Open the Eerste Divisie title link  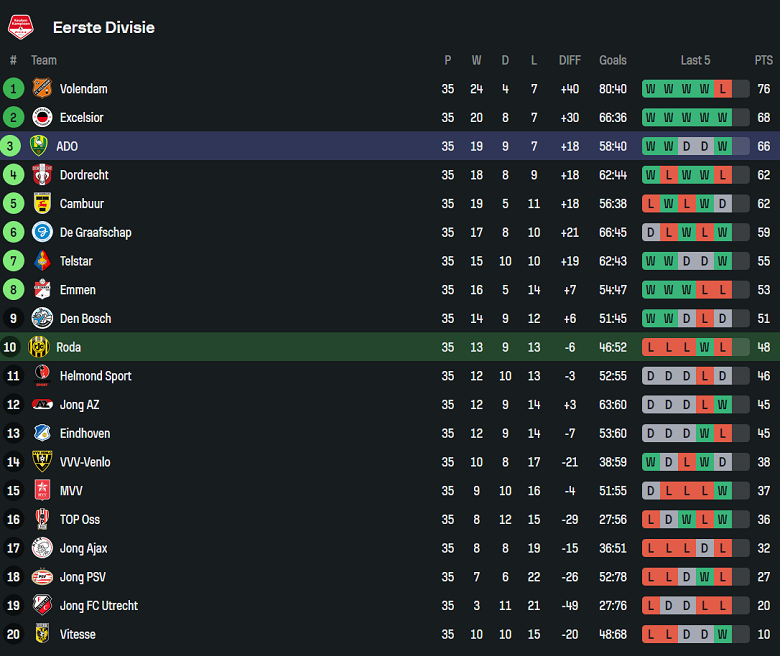tap(104, 27)
